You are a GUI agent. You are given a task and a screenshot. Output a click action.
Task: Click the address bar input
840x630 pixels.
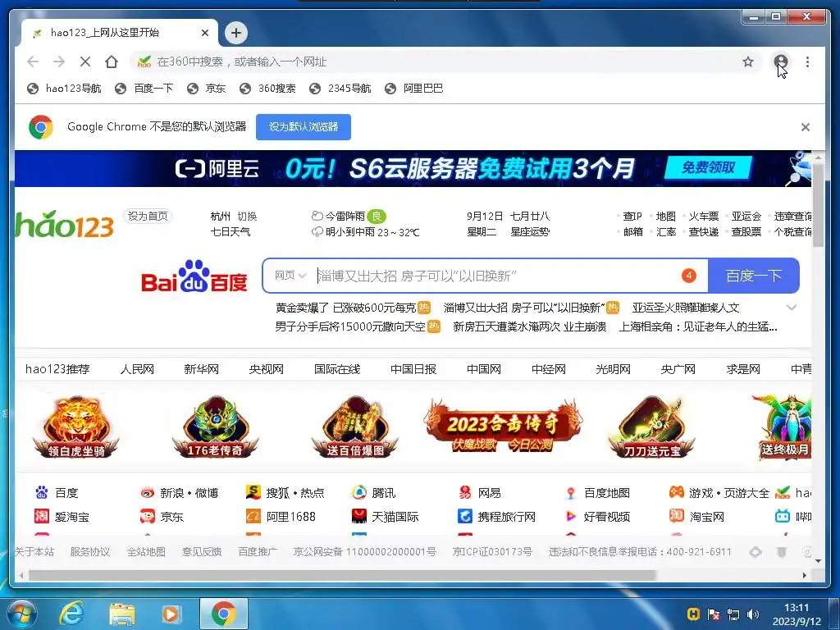click(x=445, y=62)
